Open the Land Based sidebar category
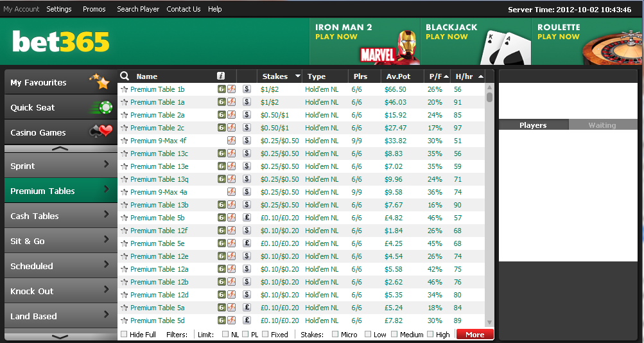The width and height of the screenshot is (644, 343). 60,316
